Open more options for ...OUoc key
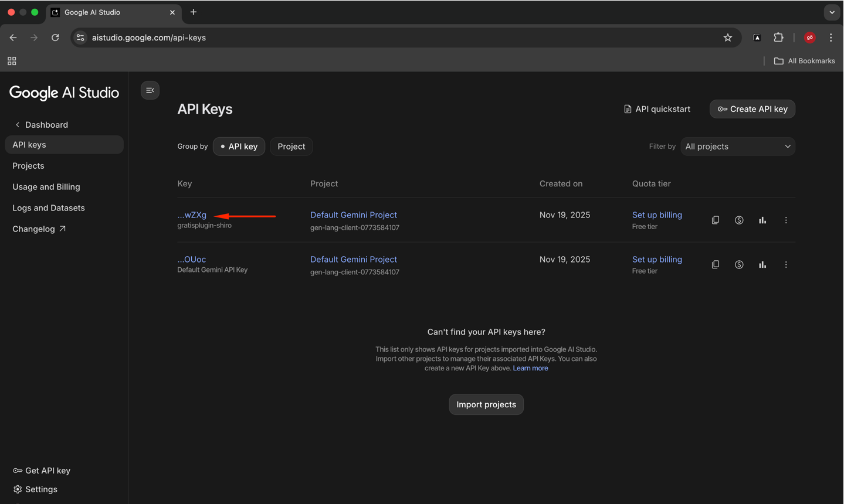The width and height of the screenshot is (844, 504). click(x=785, y=265)
